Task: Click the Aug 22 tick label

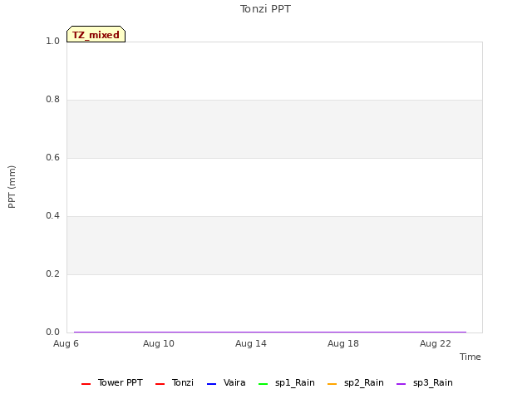Action: pos(436,343)
